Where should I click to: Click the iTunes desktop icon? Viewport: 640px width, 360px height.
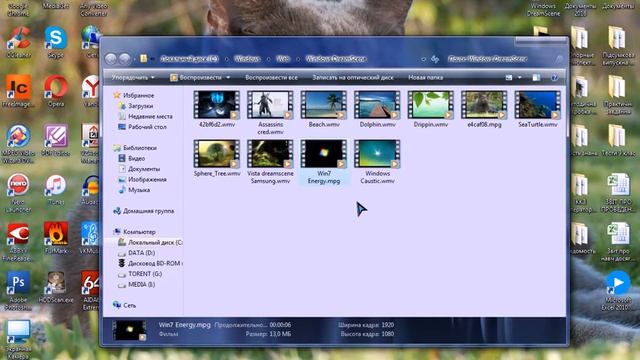(56, 189)
